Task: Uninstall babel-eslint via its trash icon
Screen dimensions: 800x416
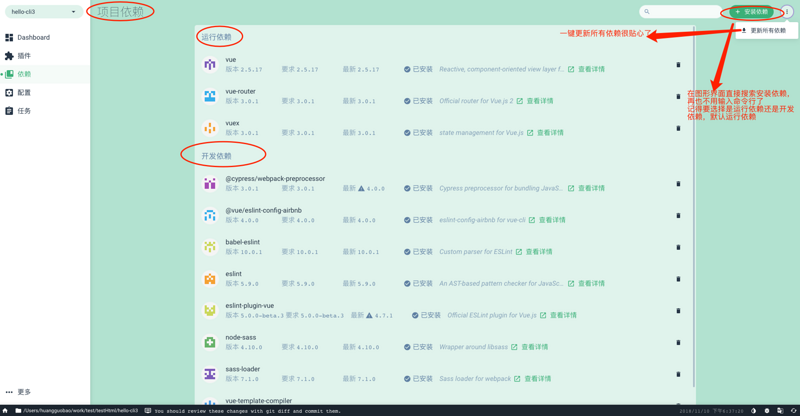Action: [678, 247]
